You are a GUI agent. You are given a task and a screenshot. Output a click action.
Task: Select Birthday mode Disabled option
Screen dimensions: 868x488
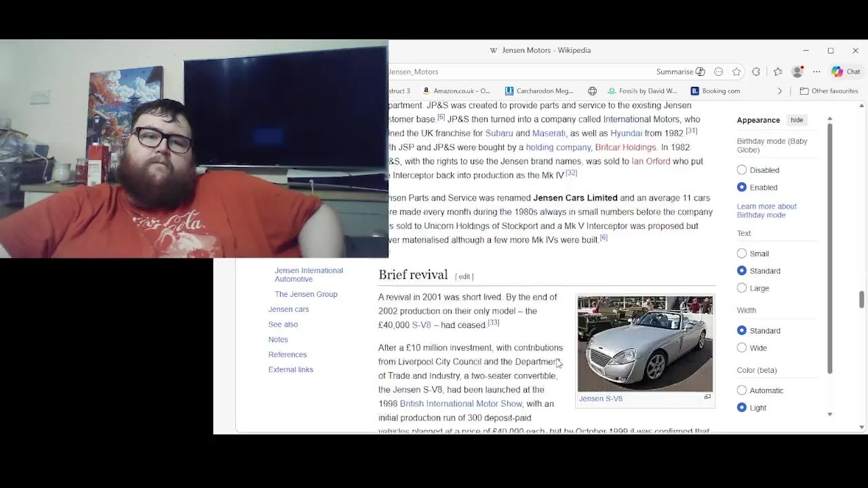pos(742,170)
